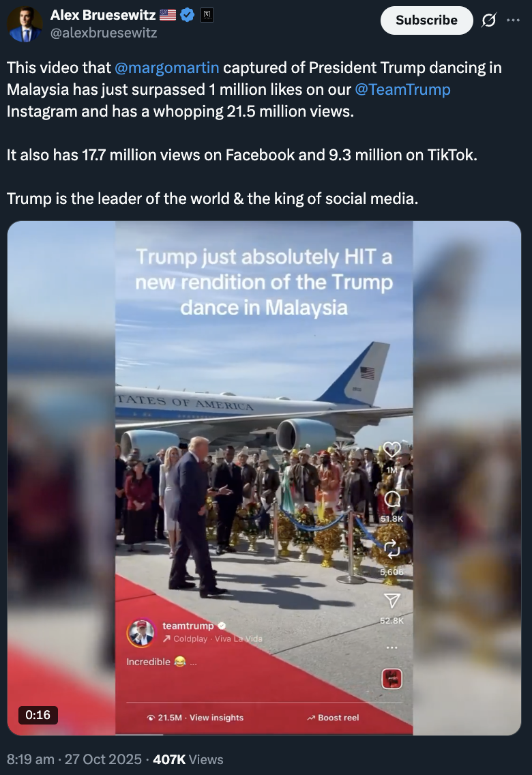Tap the comment bubble icon on reel
This screenshot has height=775, width=532.
pos(391,499)
